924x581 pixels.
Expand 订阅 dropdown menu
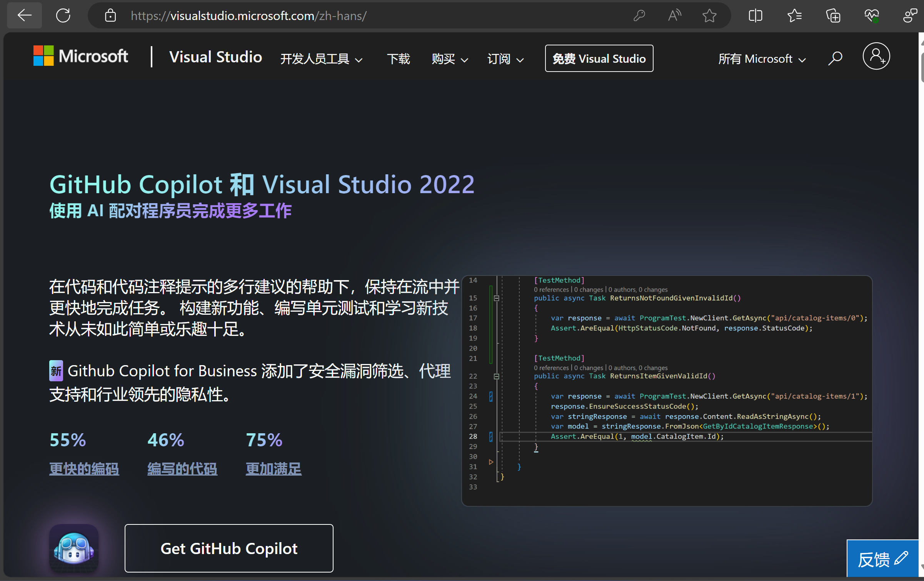(505, 59)
